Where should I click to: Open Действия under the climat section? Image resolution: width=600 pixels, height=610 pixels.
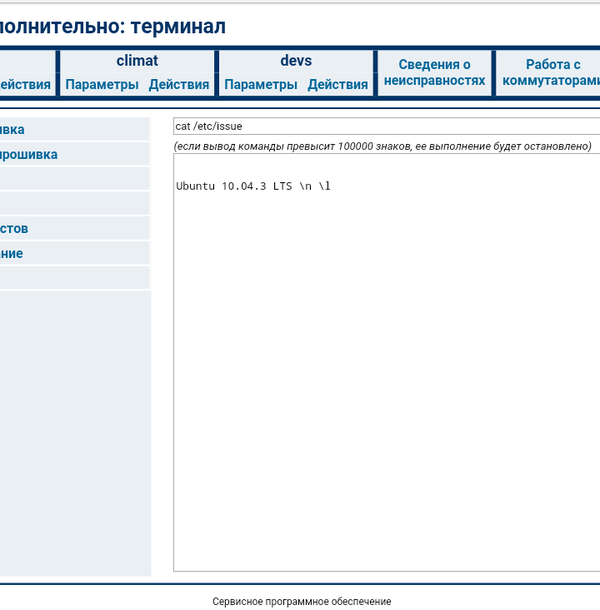tap(179, 85)
